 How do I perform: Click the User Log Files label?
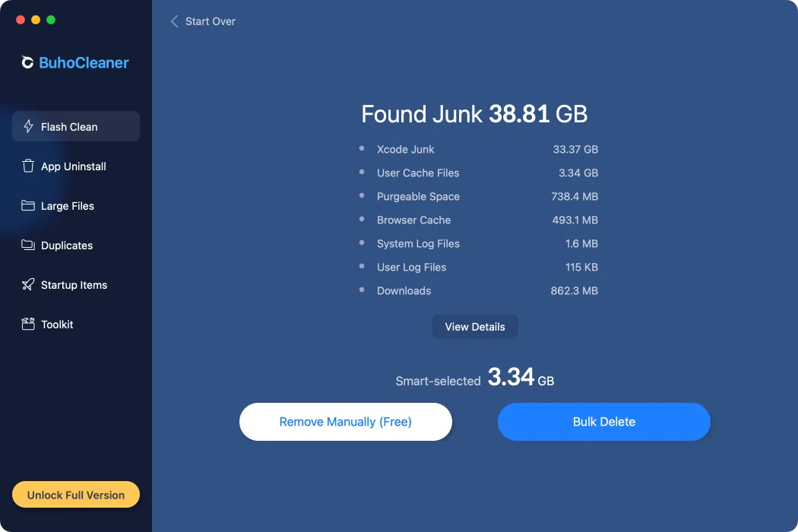tap(412, 267)
